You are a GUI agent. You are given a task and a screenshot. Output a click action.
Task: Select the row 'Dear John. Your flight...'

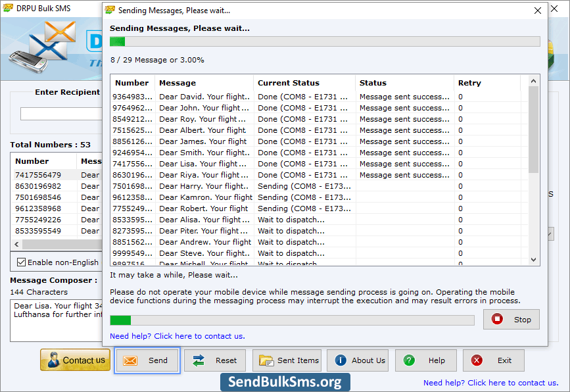click(x=320, y=108)
